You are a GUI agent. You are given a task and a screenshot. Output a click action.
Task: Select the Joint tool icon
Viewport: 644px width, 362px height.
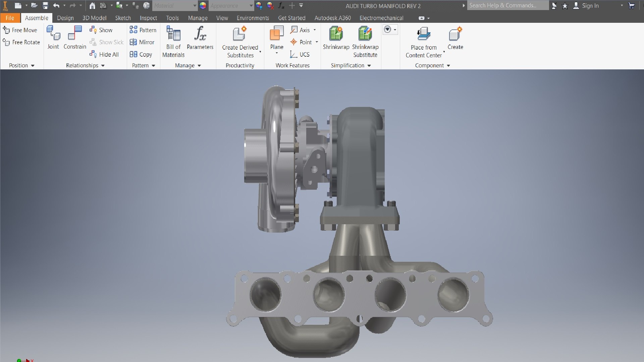[x=53, y=33]
